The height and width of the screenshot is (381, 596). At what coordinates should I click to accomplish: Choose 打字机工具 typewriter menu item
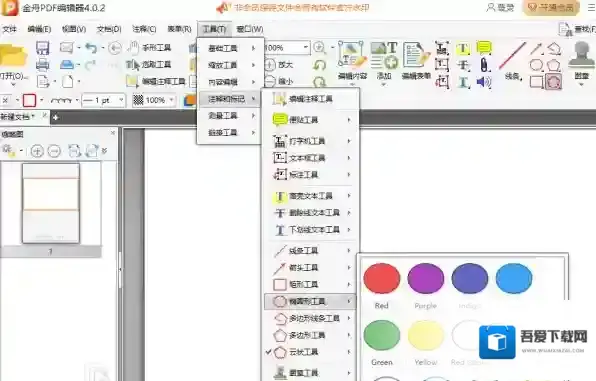[309, 141]
